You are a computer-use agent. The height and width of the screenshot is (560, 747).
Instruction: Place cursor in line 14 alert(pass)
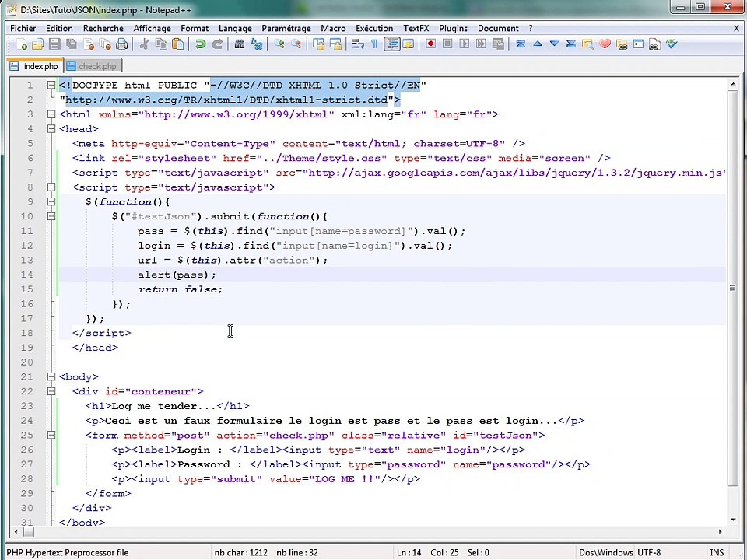coord(177,275)
